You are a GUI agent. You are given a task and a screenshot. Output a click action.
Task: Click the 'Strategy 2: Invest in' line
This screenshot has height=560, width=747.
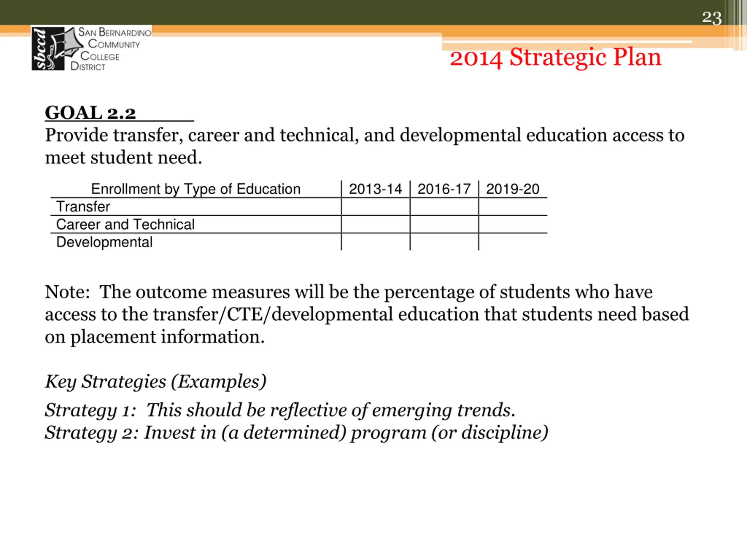point(296,433)
